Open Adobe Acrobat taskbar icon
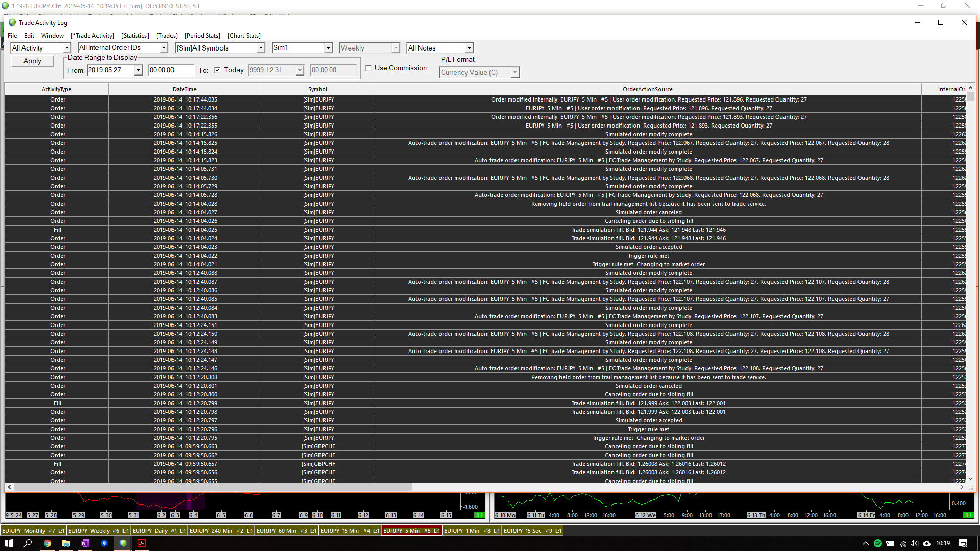This screenshot has height=551, width=980. coord(142,543)
